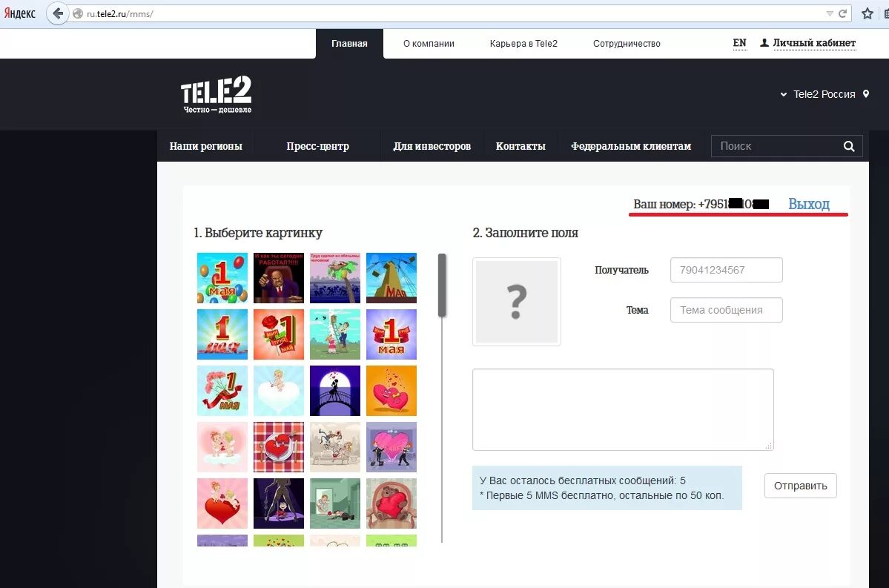Screen dimensions: 889x588
Task: Click the question mark image placeholder
Action: [x=516, y=301]
